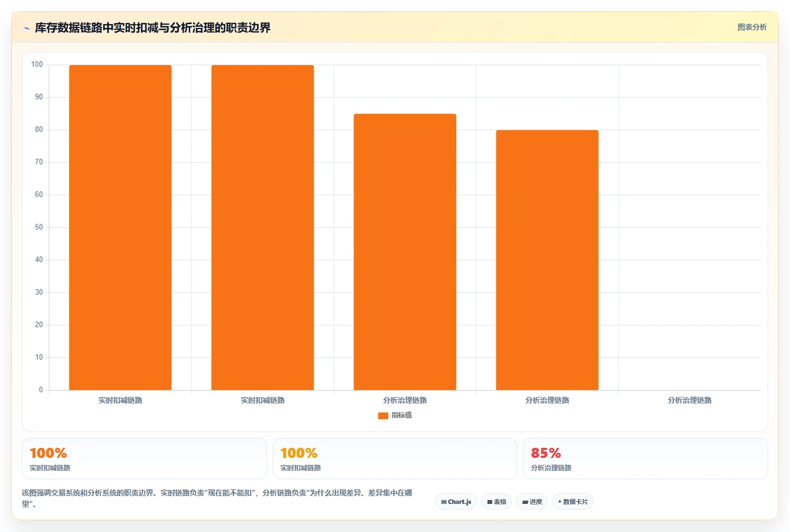Select the 进度 tag
The width and height of the screenshot is (790, 532).
(532, 502)
